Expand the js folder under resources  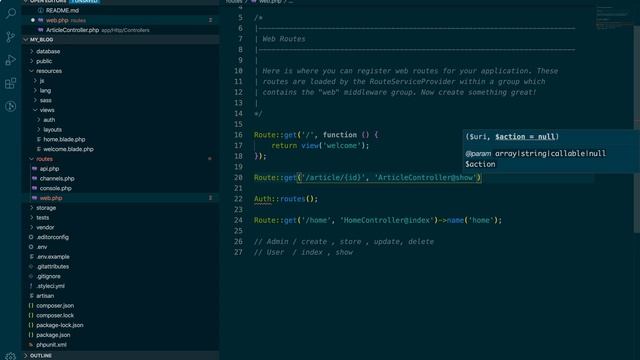tap(35, 81)
